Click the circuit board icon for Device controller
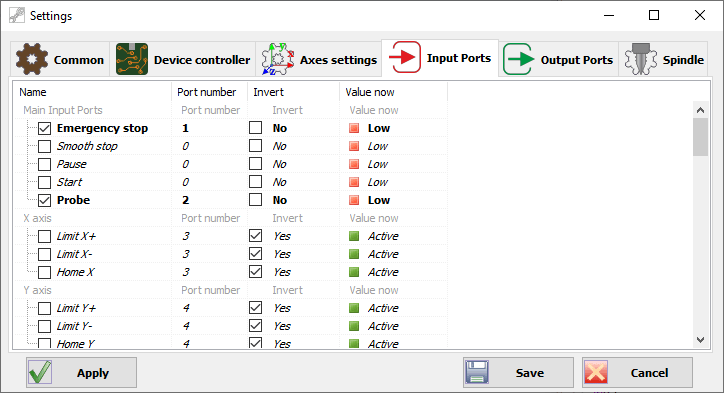The height and width of the screenshot is (393, 724). (x=132, y=59)
